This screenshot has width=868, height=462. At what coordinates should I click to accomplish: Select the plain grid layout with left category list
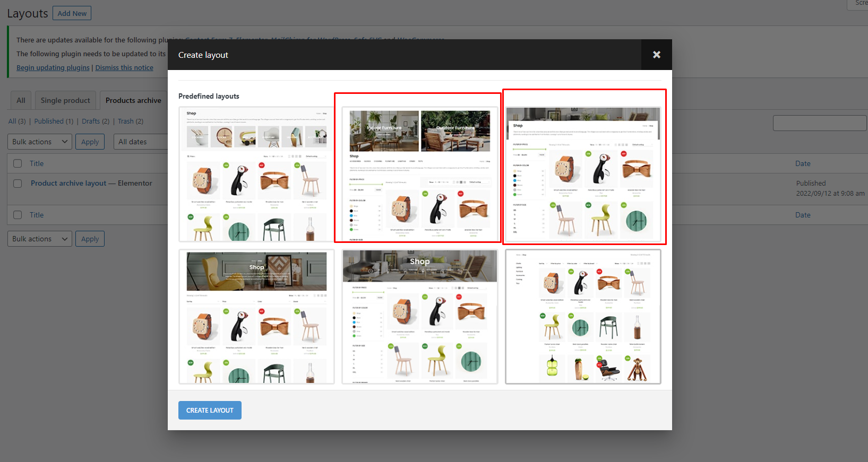click(583, 317)
